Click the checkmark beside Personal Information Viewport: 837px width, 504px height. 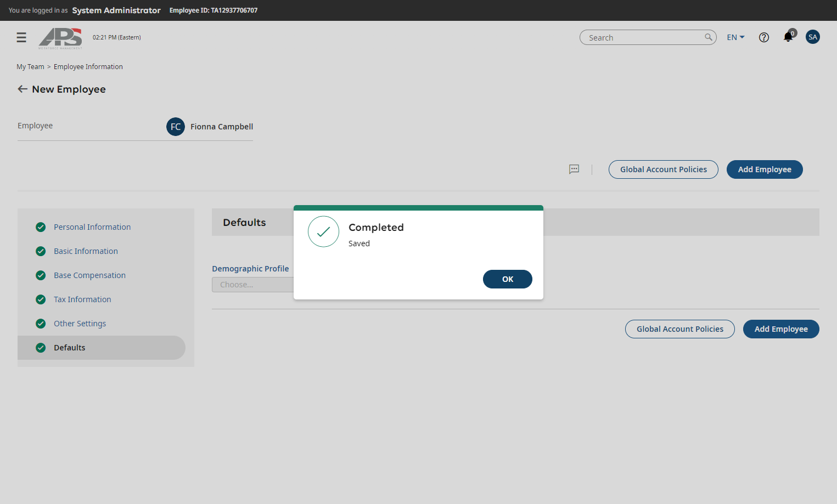point(41,227)
